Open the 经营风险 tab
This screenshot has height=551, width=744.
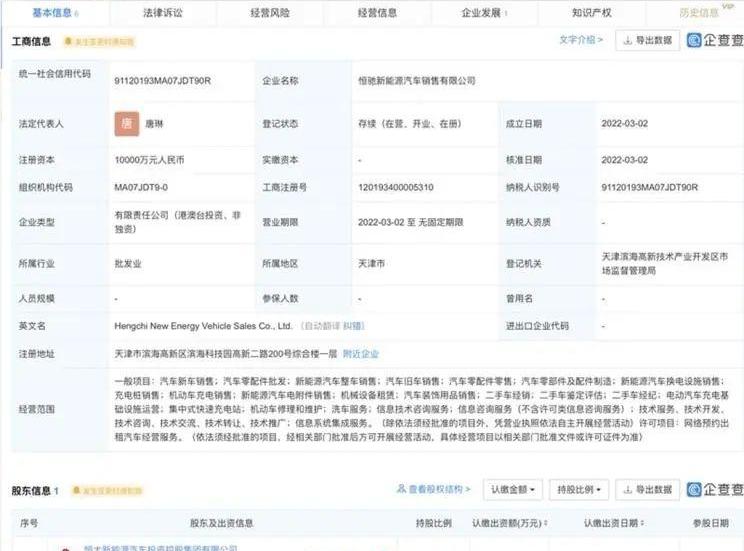(270, 13)
